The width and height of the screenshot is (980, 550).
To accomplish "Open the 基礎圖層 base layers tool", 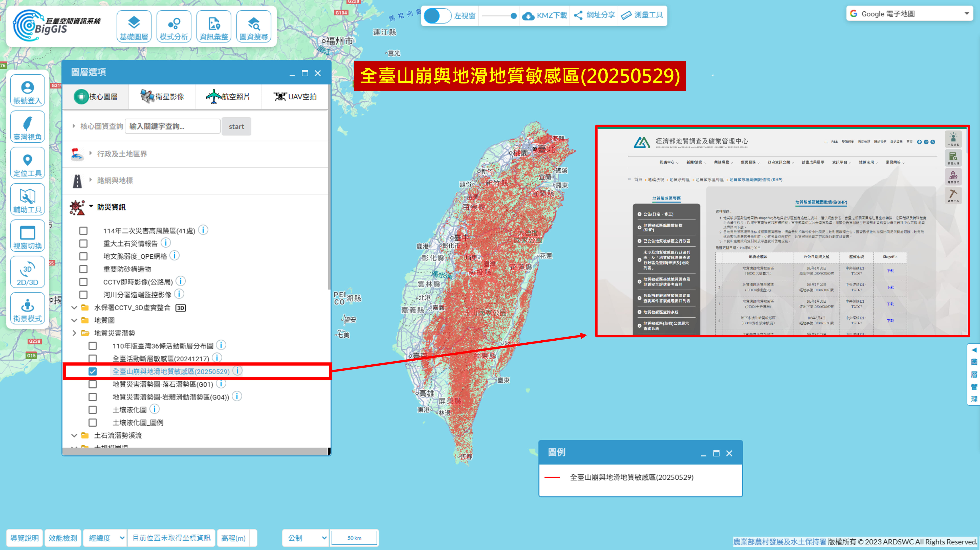I will point(134,27).
